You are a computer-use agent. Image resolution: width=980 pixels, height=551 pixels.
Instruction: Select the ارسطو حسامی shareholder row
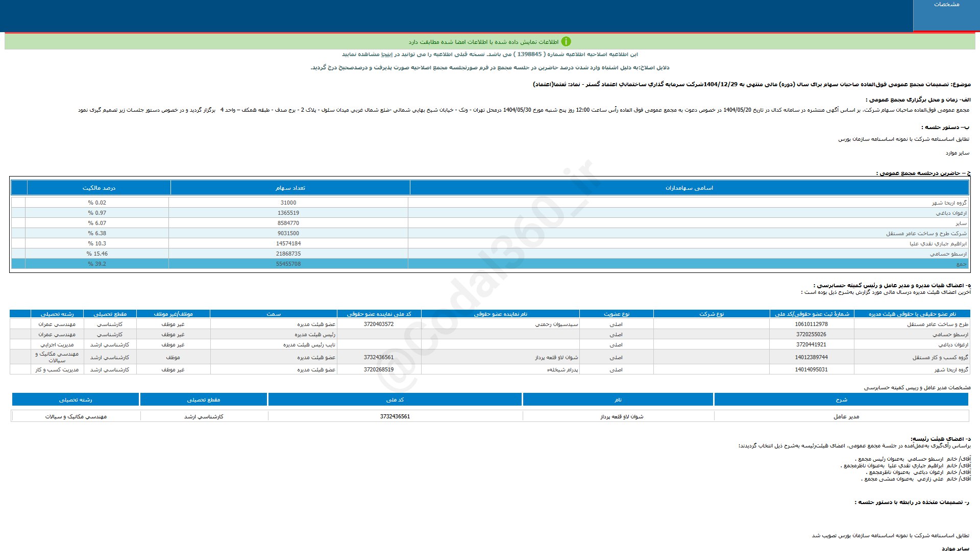947,254
